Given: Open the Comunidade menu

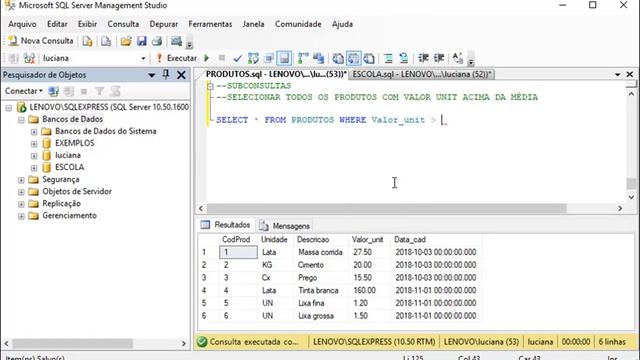Looking at the screenshot, I should pos(298,24).
